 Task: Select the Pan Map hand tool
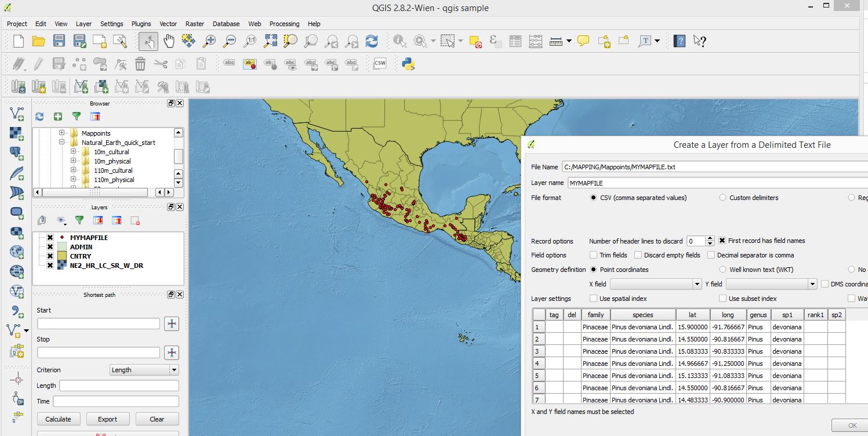click(169, 41)
